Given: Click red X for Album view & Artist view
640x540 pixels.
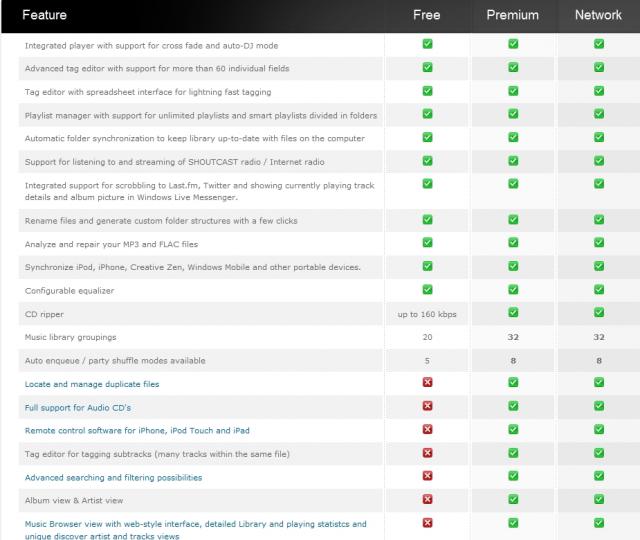Looking at the screenshot, I should click(427, 499).
